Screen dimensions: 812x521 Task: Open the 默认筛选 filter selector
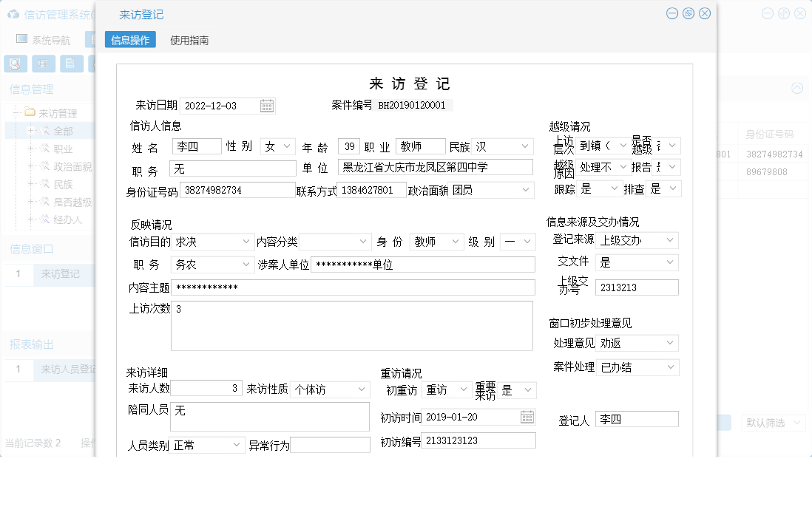point(773,421)
